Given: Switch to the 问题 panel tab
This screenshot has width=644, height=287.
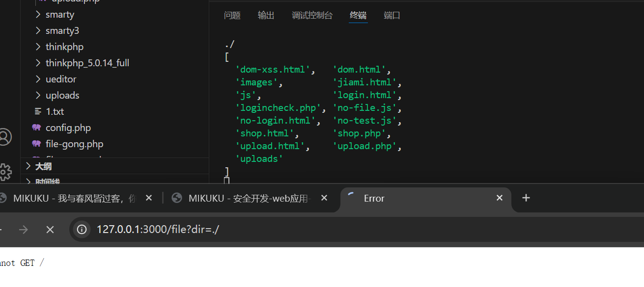Looking at the screenshot, I should [x=232, y=15].
